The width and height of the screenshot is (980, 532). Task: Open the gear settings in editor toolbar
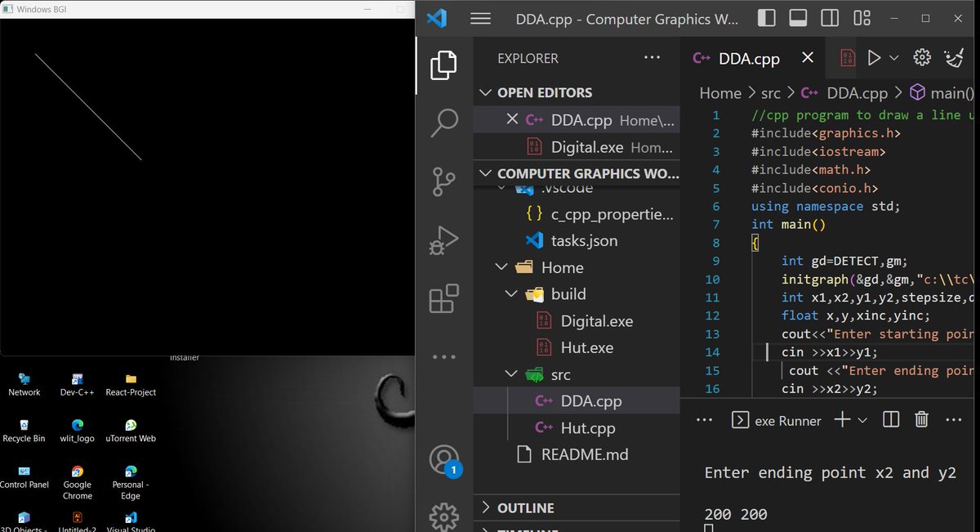tap(922, 57)
